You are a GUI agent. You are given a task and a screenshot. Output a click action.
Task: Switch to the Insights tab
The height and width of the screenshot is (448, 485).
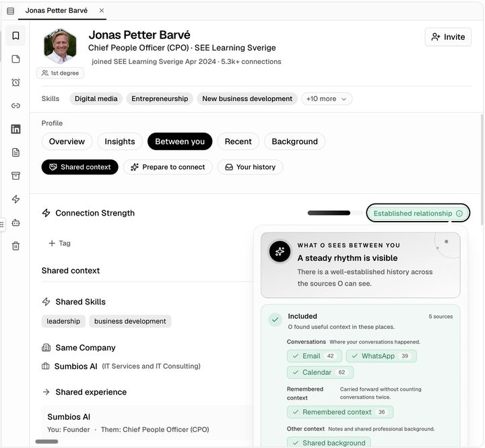coord(120,141)
